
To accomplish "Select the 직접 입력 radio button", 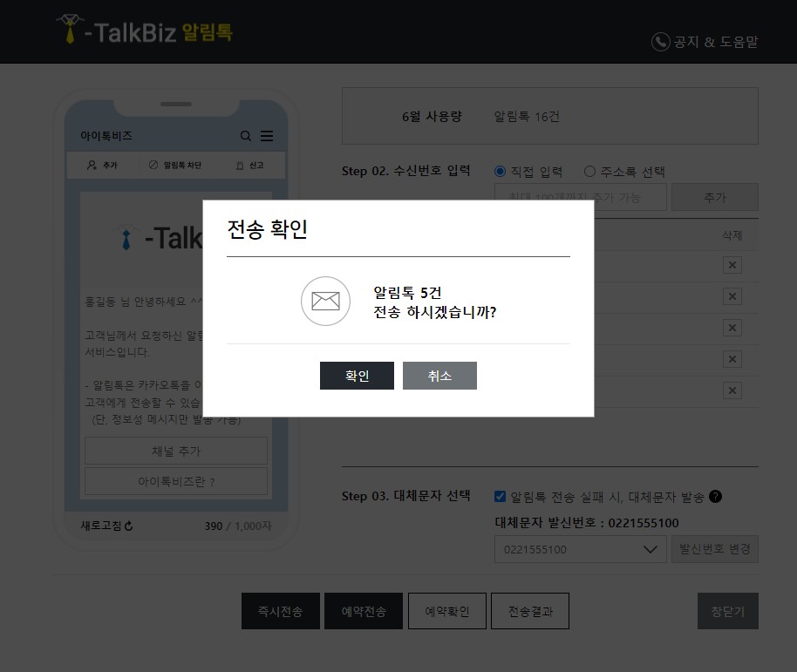I will 499,171.
